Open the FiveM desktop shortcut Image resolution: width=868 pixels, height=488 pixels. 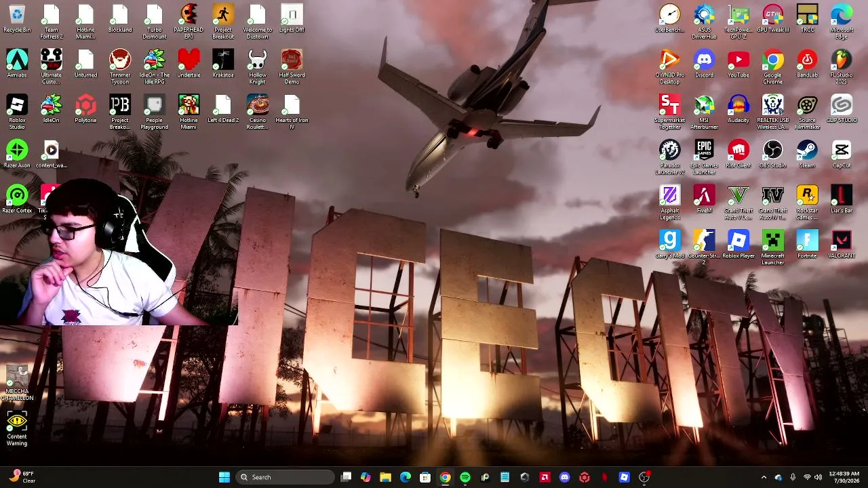704,200
